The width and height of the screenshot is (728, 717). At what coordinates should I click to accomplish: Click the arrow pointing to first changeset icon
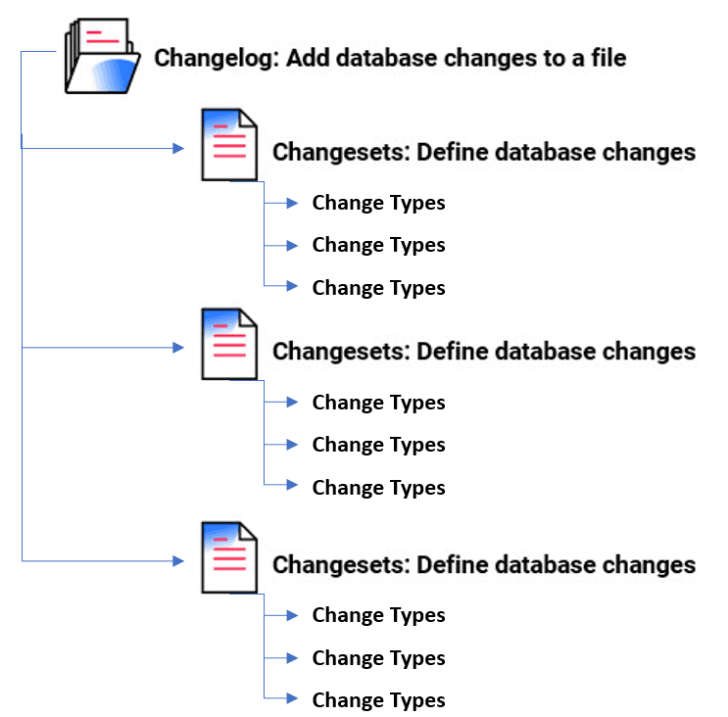click(x=178, y=149)
